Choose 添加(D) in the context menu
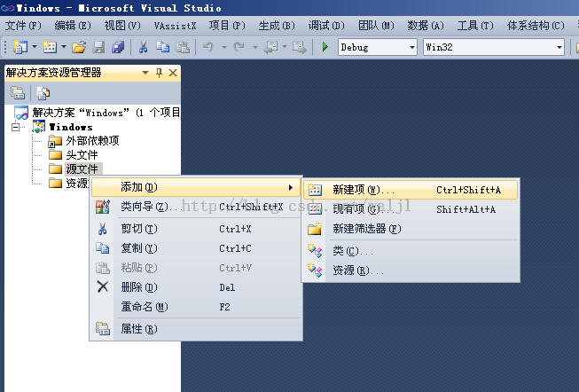Viewport: 579px width, 392px height. [x=196, y=187]
